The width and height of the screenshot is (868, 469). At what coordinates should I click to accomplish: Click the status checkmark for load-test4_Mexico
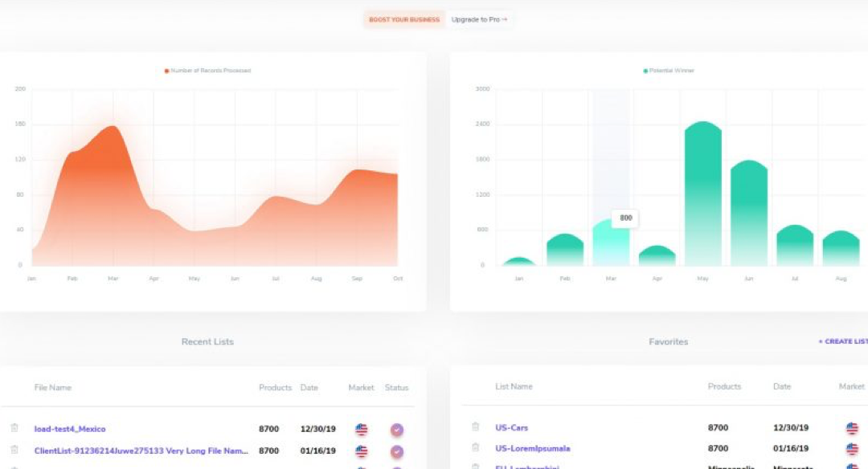tap(397, 430)
